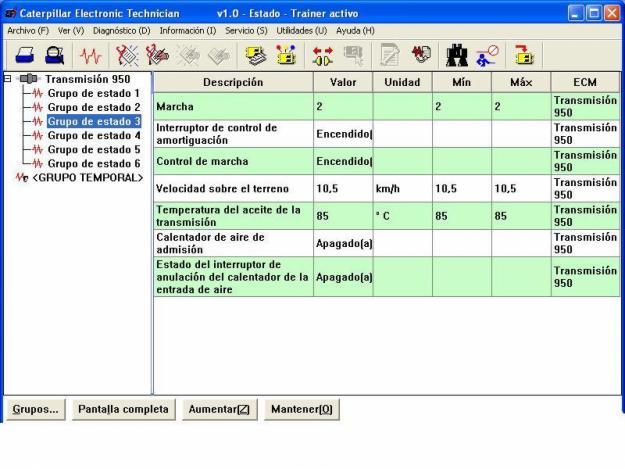
Task: Select the Transmisión 950 tree label
Action: [88, 79]
